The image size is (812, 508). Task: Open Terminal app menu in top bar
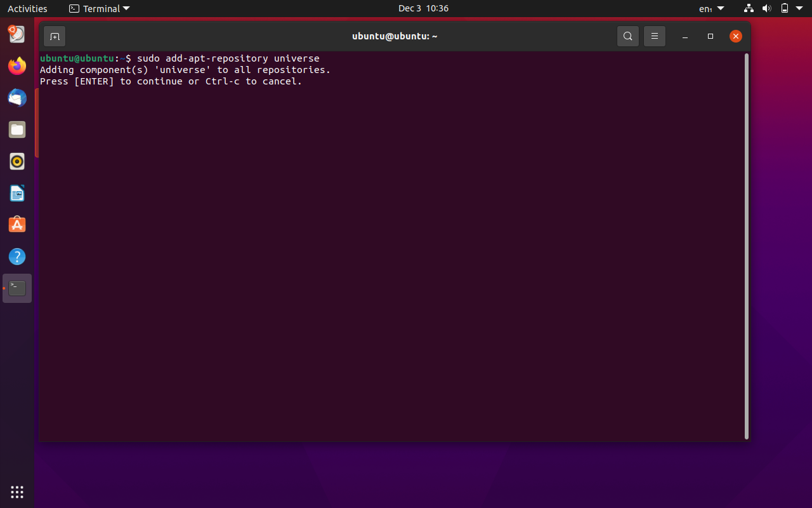point(99,8)
